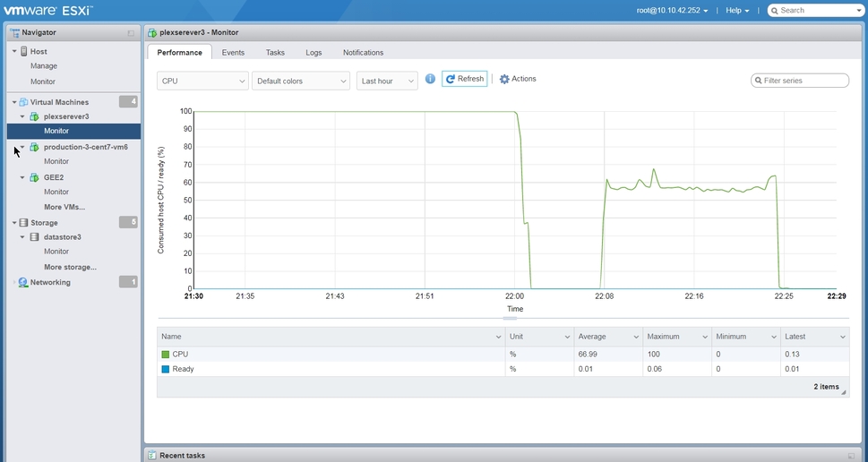Open the Average column header menu arrow

635,337
